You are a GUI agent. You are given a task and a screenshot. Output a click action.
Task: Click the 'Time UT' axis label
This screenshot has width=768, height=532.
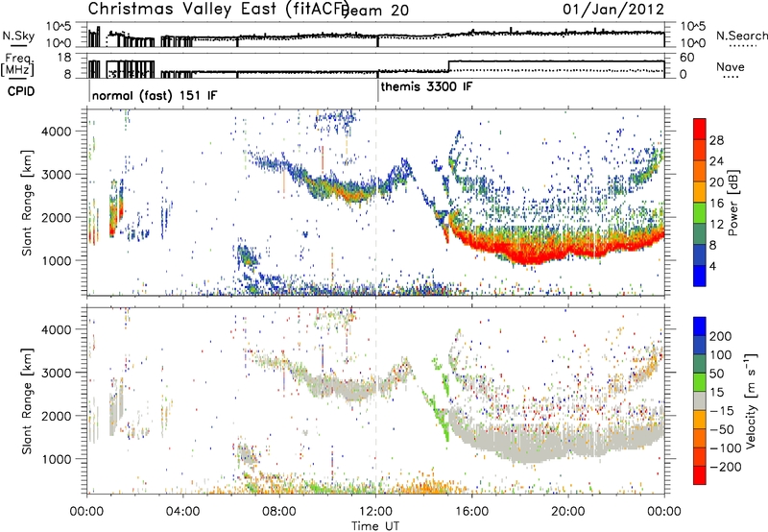(x=375, y=526)
